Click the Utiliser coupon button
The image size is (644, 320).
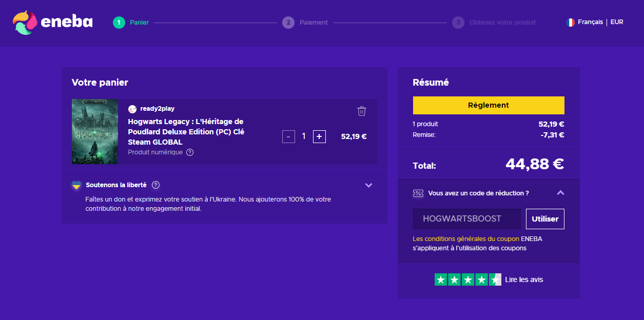[x=545, y=219]
